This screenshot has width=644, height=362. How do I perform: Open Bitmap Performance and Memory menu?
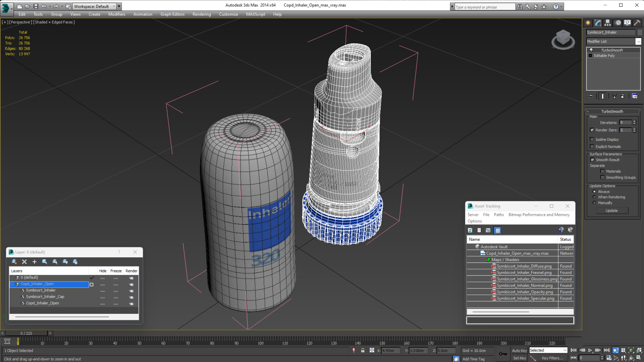[539, 214]
